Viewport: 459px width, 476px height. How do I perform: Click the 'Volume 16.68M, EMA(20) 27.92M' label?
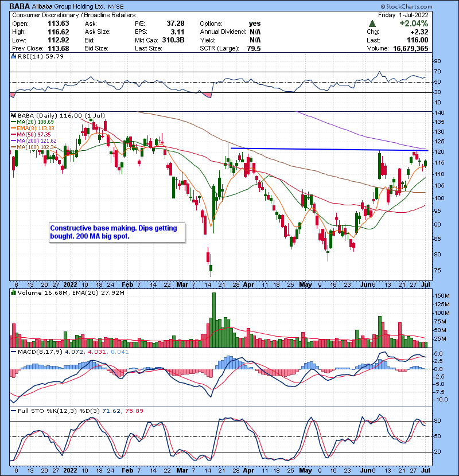click(71, 292)
